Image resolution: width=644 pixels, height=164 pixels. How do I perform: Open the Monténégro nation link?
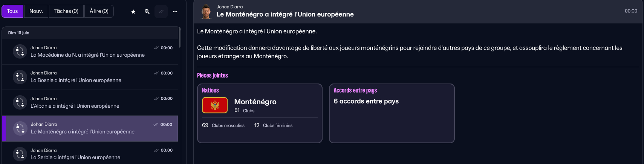pos(255,102)
